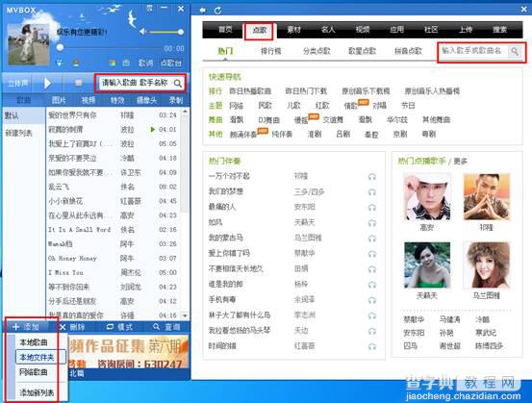Click headphone icon for 我的蒙古马
532x403 pixels.
point(372,239)
